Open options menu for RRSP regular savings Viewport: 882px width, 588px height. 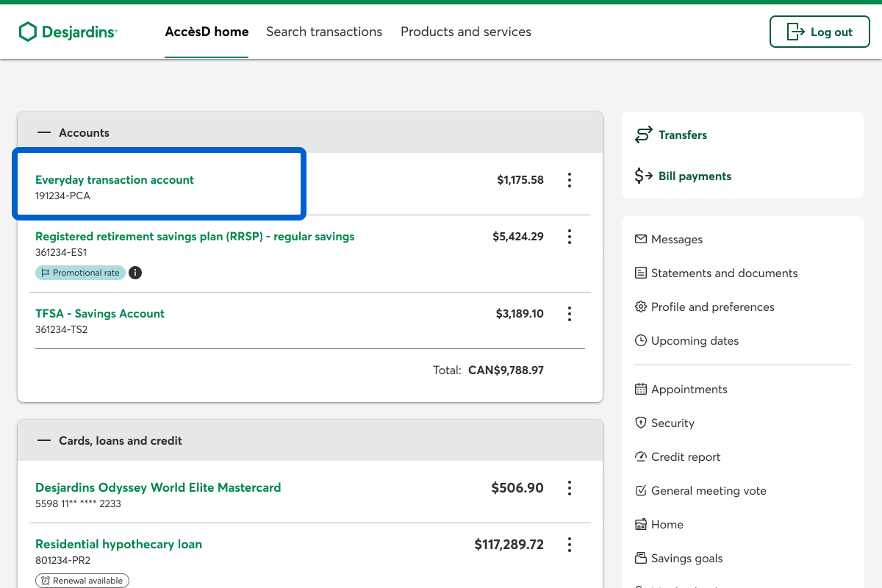click(x=570, y=237)
